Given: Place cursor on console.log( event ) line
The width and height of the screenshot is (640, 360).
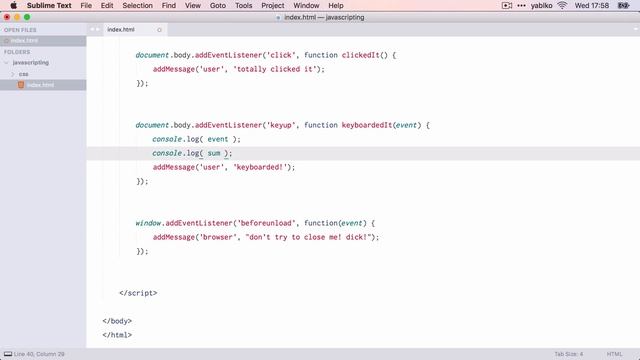Looking at the screenshot, I should click(196, 139).
